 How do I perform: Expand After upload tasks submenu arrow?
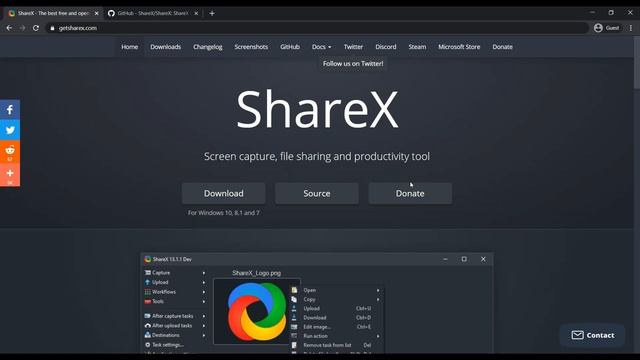point(204,326)
